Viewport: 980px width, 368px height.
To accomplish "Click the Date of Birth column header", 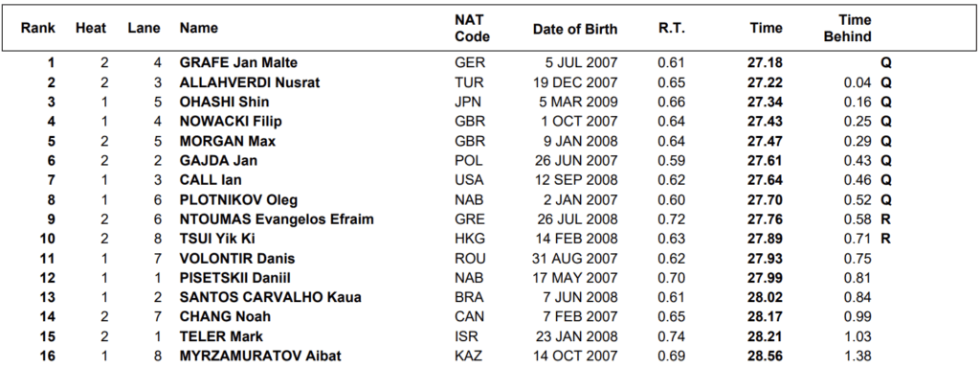I will pos(575,29).
